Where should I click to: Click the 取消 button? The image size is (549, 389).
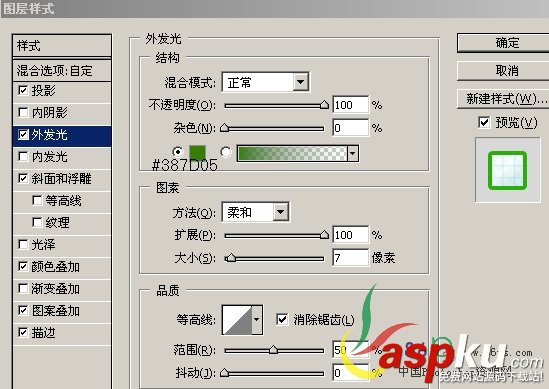pyautogui.click(x=503, y=71)
